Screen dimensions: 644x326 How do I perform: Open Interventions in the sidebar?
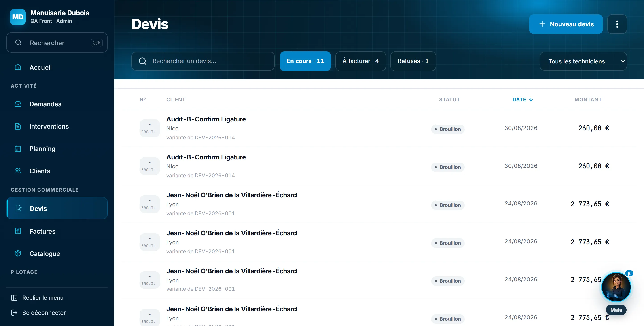57,126
